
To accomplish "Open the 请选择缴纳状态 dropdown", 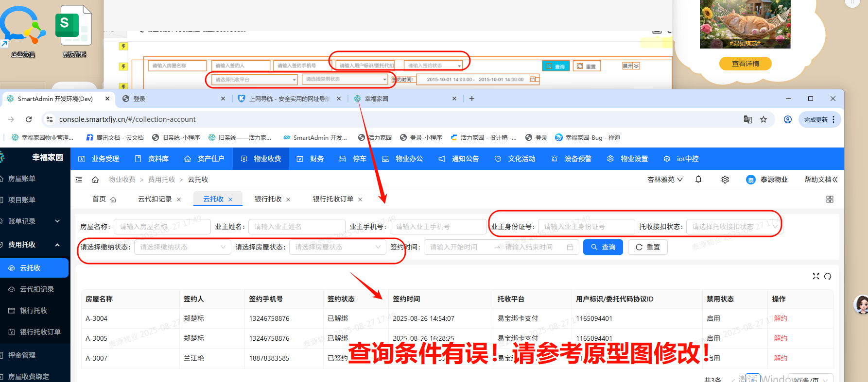I will pyautogui.click(x=182, y=247).
